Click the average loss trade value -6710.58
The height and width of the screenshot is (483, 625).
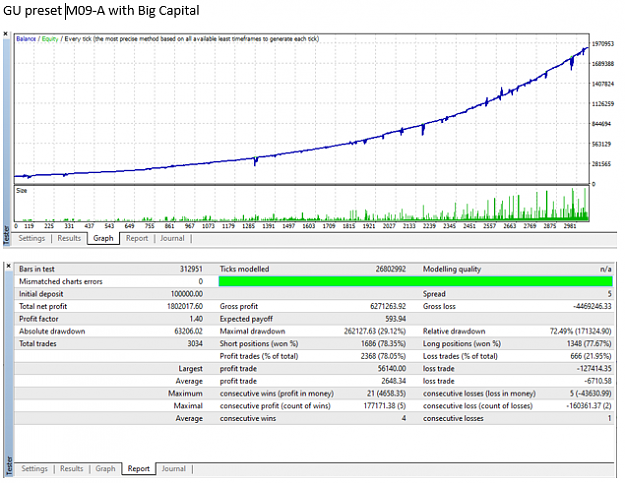point(597,381)
